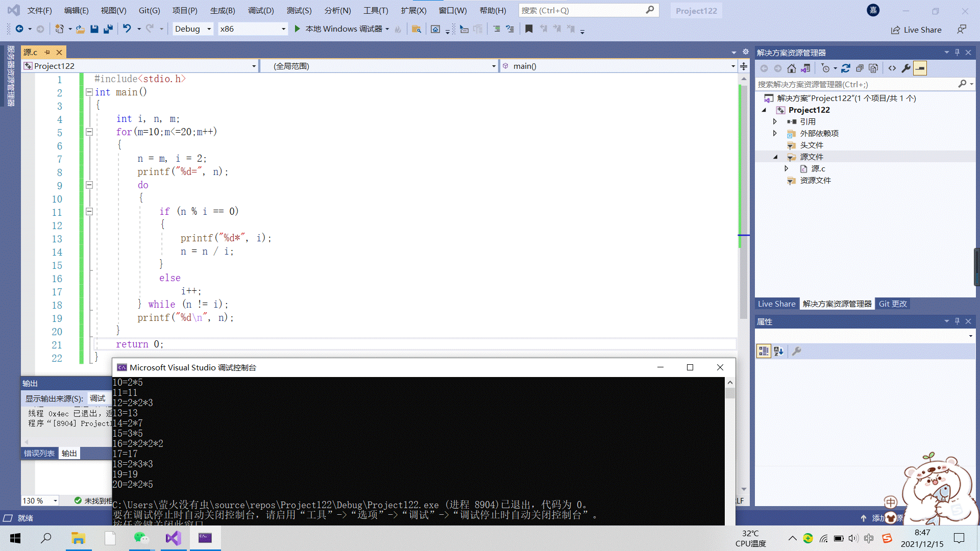The width and height of the screenshot is (980, 551).
Task: Toggle categorized view in Properties panel
Action: point(764,351)
